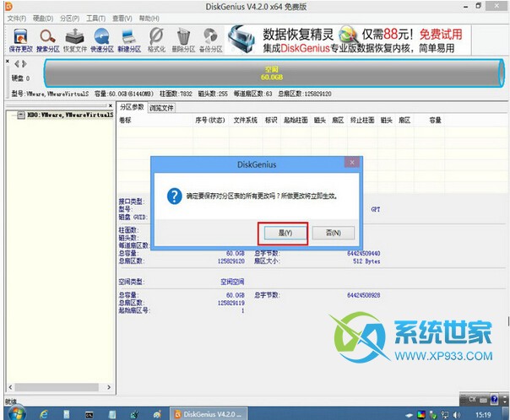Launch Internet Explorer from taskbar
Viewport: 510px width, 420px height.
click(44, 414)
